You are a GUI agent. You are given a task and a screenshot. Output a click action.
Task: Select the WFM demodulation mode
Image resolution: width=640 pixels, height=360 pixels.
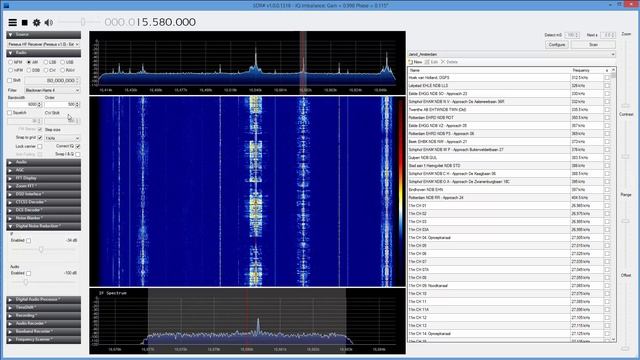pos(11,70)
